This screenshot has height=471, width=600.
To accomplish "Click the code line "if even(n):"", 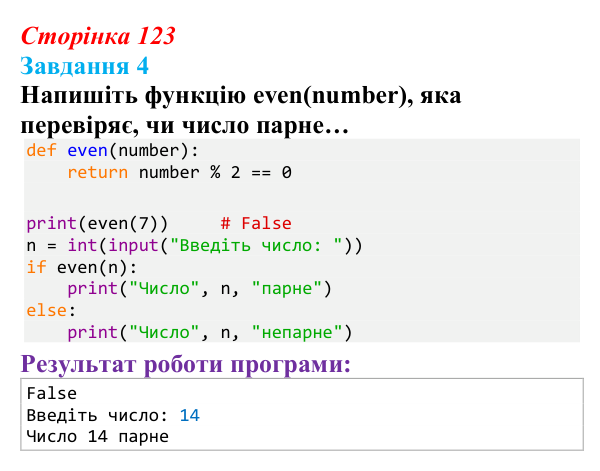I will 82,267.
